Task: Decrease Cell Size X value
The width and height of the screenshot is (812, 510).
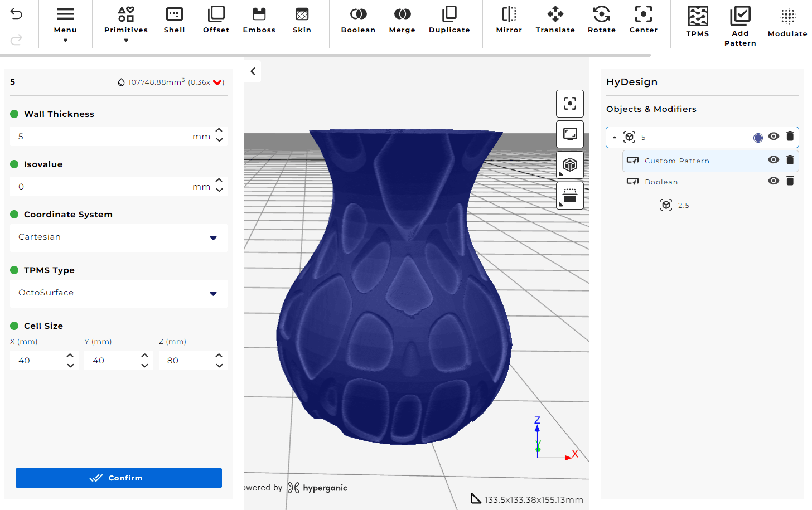Action: (70, 366)
